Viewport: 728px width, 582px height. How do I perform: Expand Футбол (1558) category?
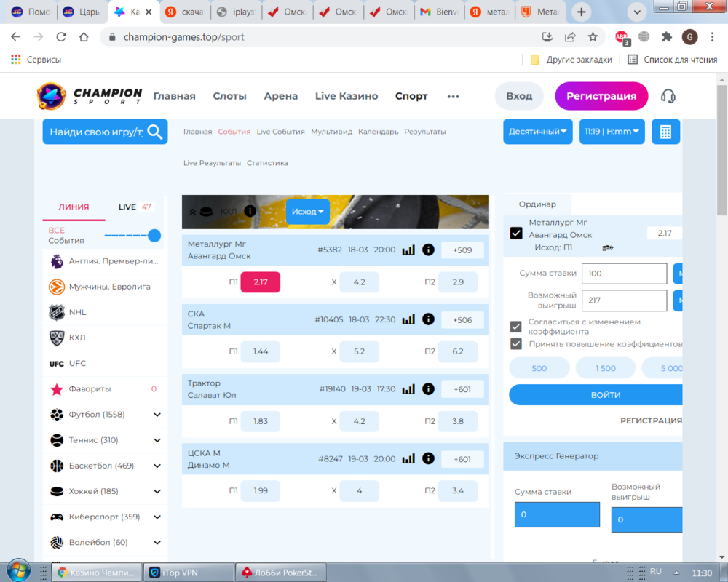tap(157, 415)
